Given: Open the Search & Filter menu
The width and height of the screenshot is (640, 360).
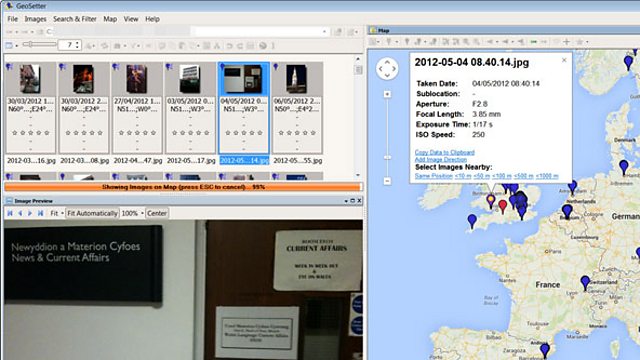Looking at the screenshot, I should coord(75,19).
